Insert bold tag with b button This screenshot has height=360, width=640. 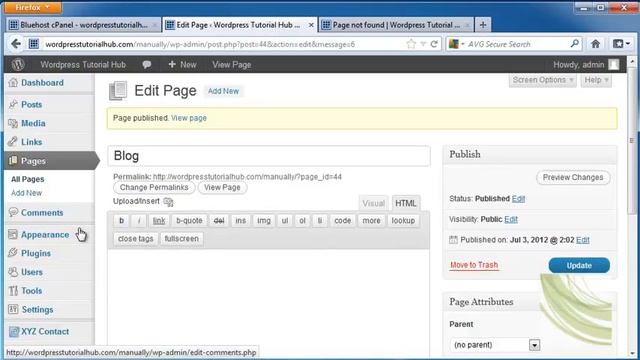pos(121,221)
